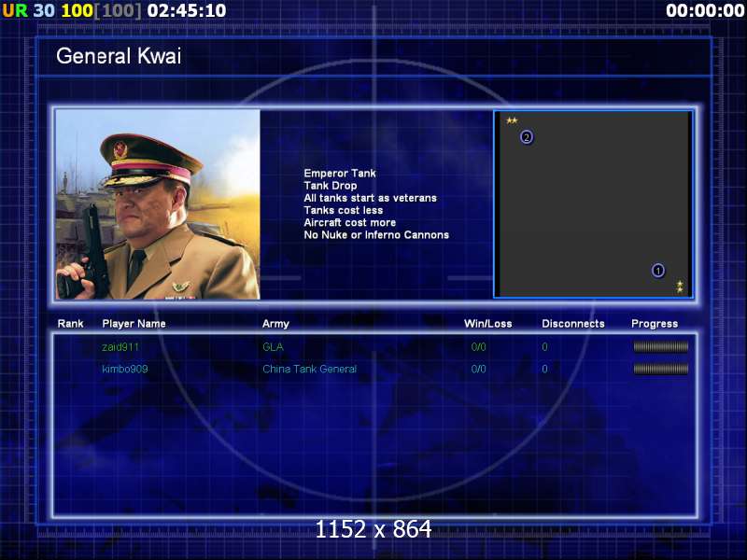The width and height of the screenshot is (747, 560).
Task: Click the 'Tanks cost less' text
Action: click(344, 211)
